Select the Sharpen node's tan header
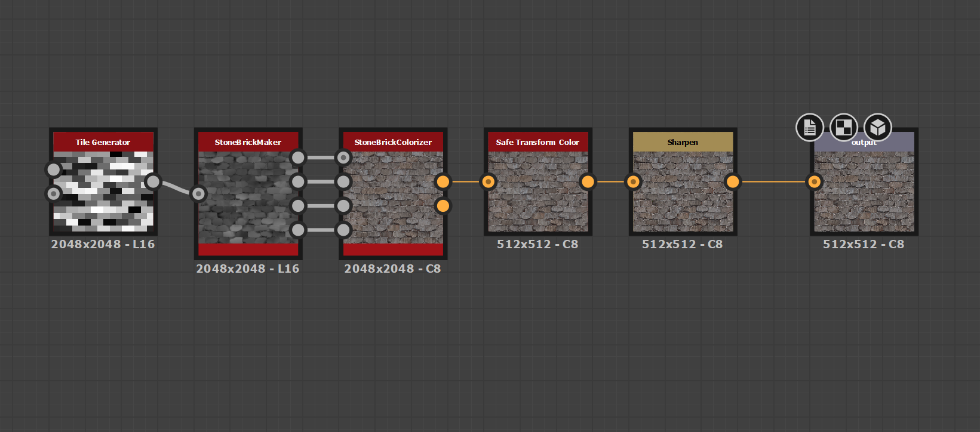Image resolution: width=980 pixels, height=432 pixels. coord(683,142)
